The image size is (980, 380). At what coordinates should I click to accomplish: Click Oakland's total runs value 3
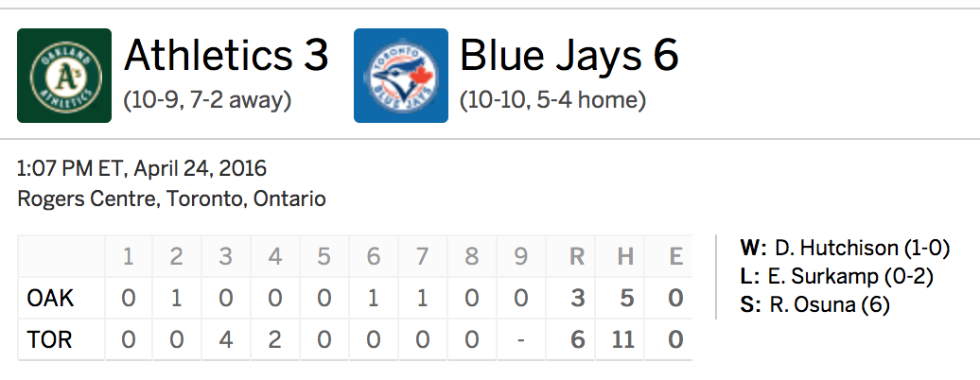pyautogui.click(x=578, y=298)
